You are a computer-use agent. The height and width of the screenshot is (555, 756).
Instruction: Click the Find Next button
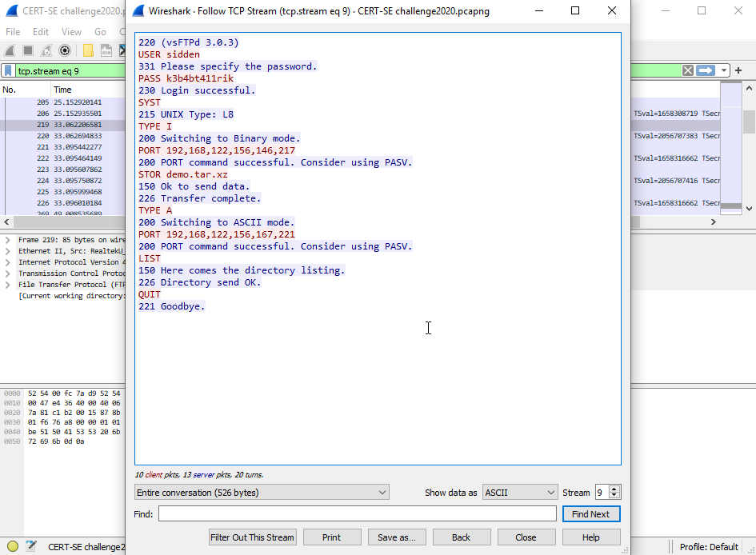[x=591, y=514]
